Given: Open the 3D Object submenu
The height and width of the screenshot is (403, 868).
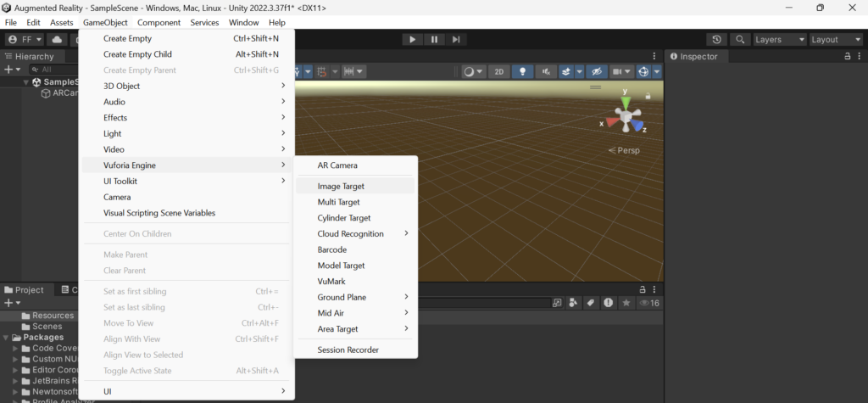Looking at the screenshot, I should pos(186,86).
